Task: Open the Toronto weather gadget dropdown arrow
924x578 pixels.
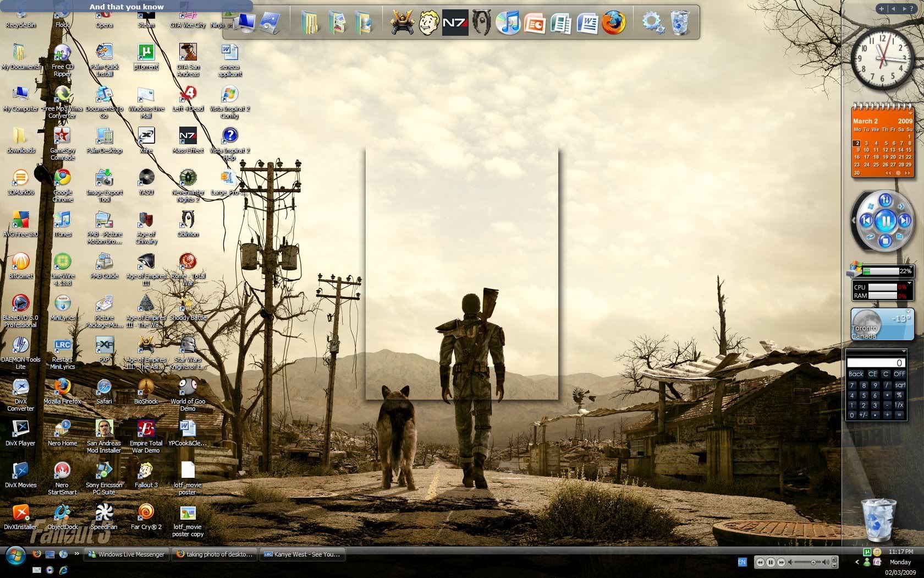Action: [908, 312]
